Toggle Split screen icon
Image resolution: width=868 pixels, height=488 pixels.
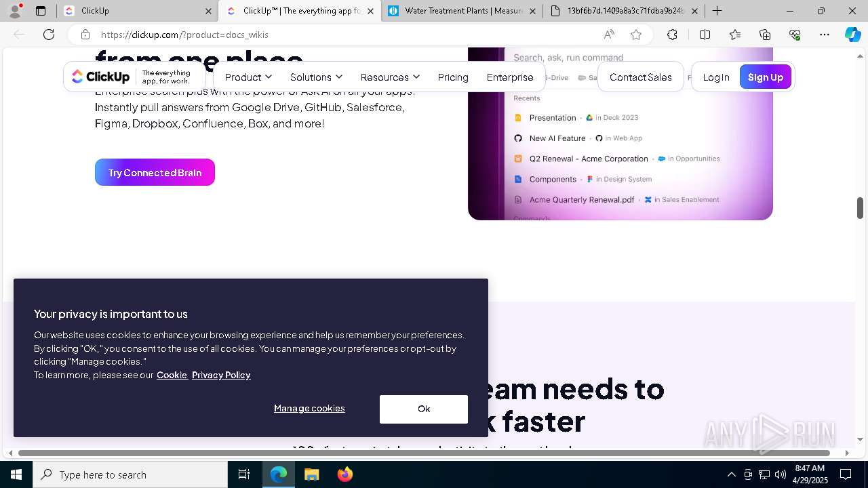point(705,35)
